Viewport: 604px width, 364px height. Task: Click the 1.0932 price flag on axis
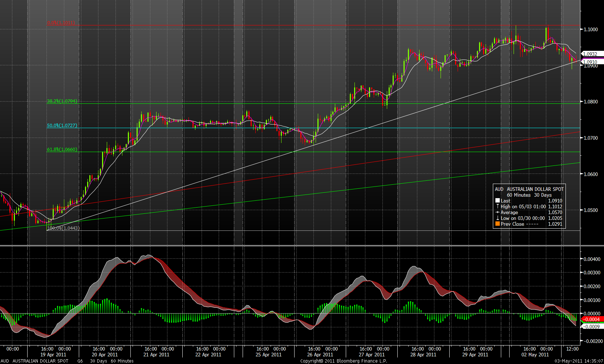click(x=590, y=54)
